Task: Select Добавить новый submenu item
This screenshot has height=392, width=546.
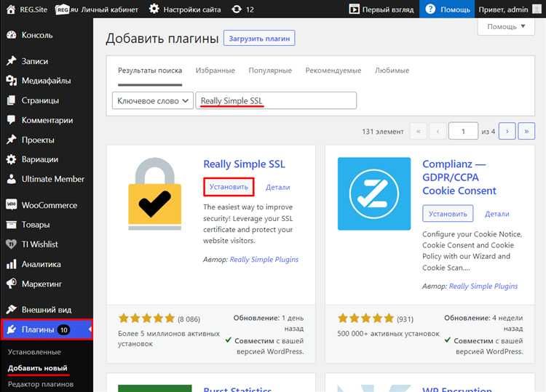Action: (x=38, y=368)
